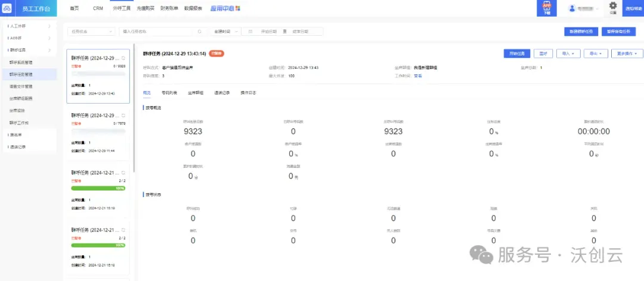Click the cloud logo icon in header

(7, 8)
